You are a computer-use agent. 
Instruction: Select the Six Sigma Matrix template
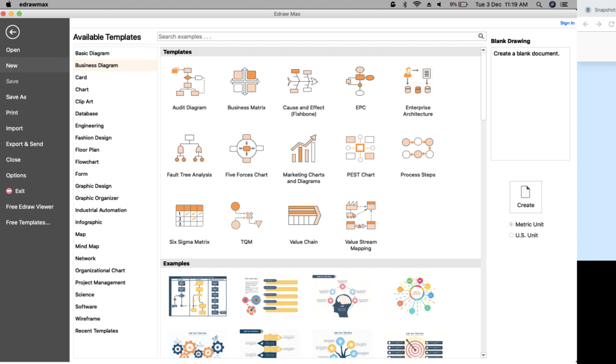point(188,215)
